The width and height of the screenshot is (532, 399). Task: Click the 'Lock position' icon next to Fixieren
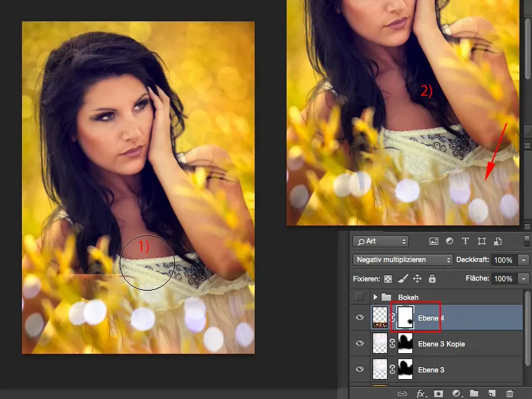pyautogui.click(x=418, y=279)
